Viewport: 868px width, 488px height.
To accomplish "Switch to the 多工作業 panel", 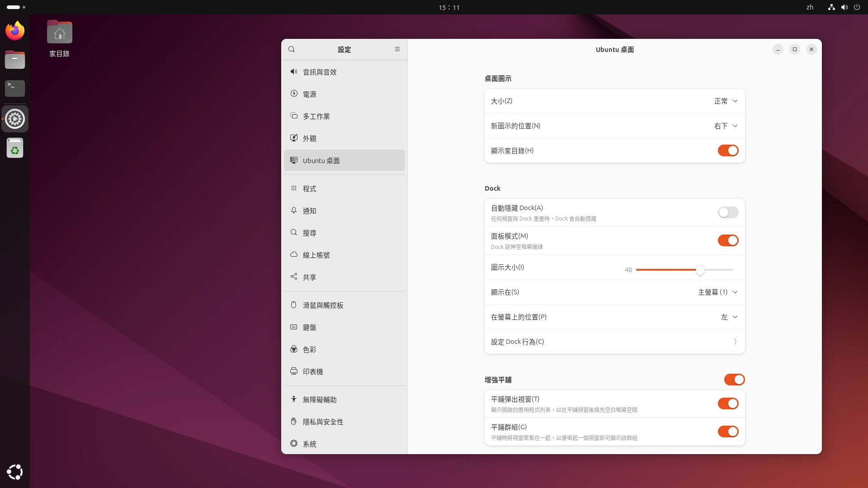I will point(316,116).
